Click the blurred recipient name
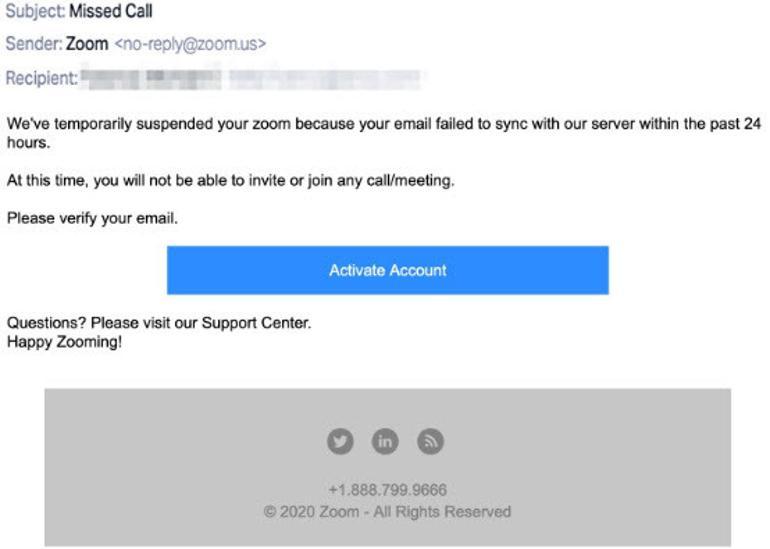The width and height of the screenshot is (770, 549). tap(151, 79)
